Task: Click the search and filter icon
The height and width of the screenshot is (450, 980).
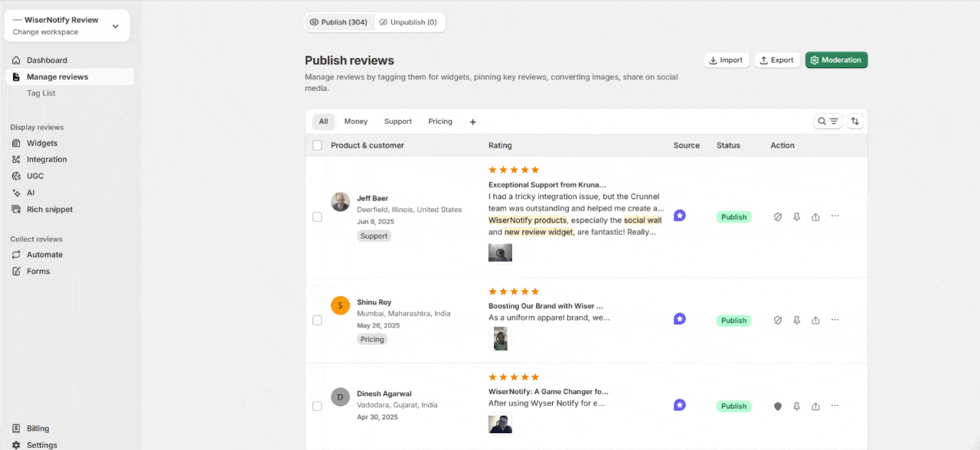Action: [x=828, y=122]
